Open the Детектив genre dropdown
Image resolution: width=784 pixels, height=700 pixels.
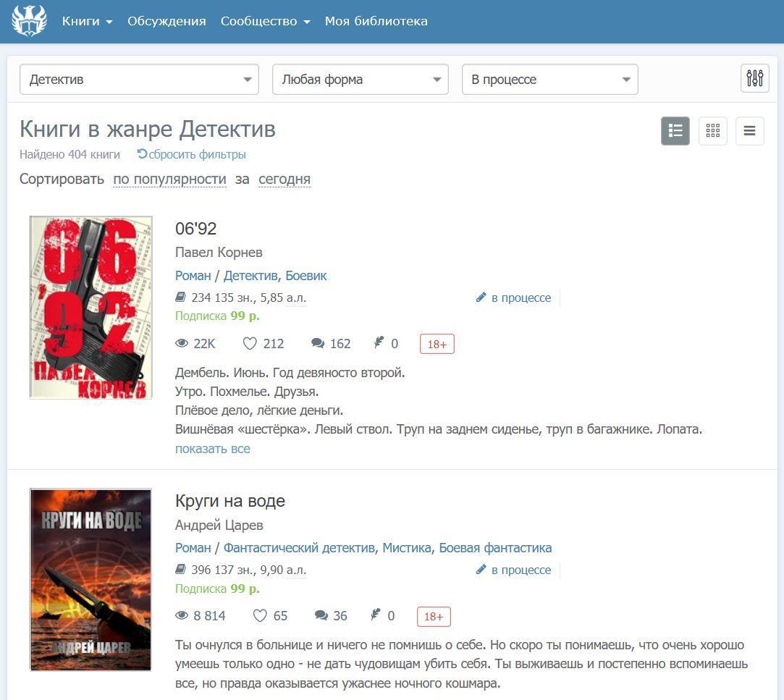click(139, 80)
